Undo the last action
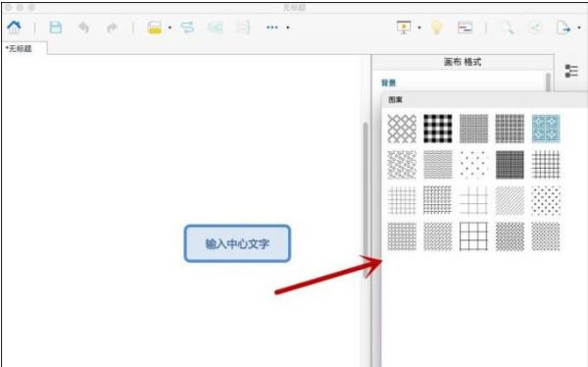This screenshot has width=588, height=367. (83, 27)
